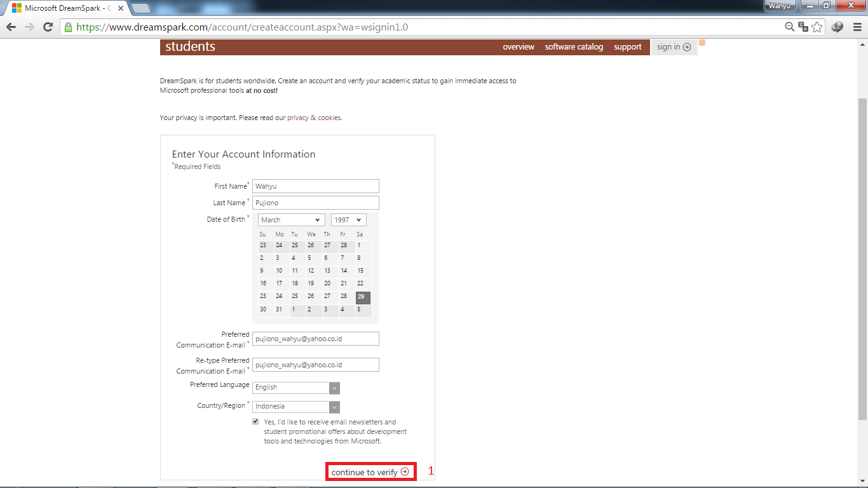868x488 pixels.
Task: Click the Re-type Preferred E-mail field
Action: (x=316, y=365)
